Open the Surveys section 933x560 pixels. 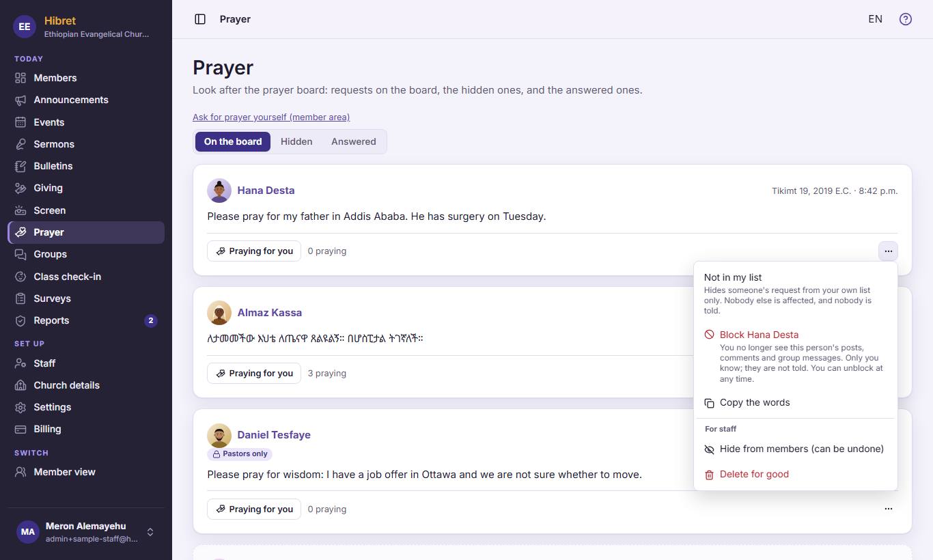(x=86, y=298)
